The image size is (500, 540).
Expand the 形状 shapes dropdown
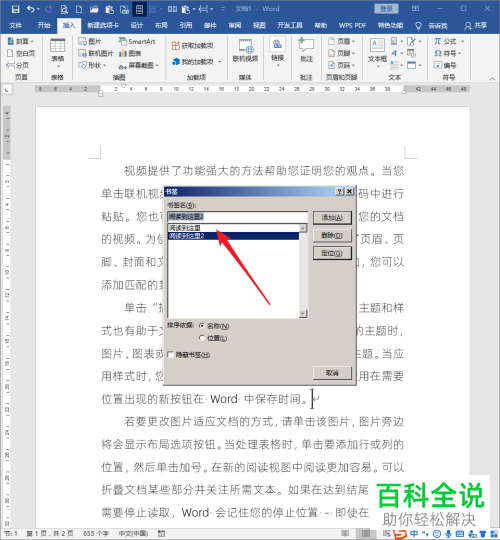click(104, 65)
